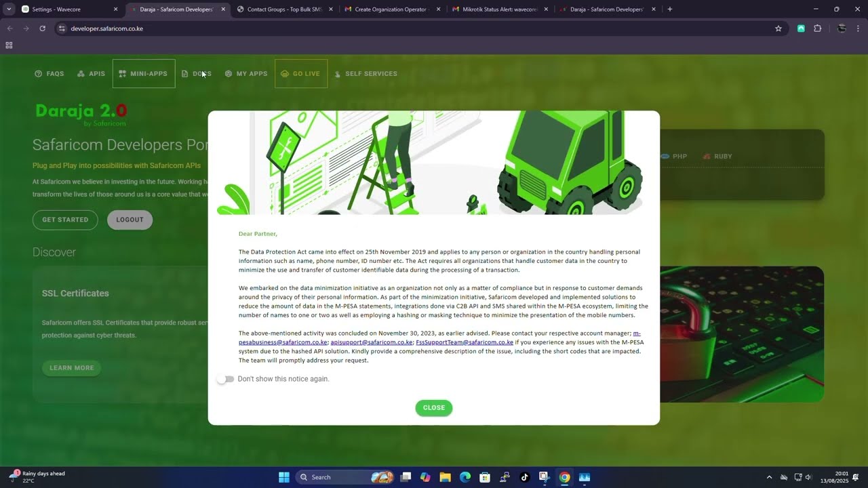Go to the APIS page
868x488 pixels.
click(92, 74)
